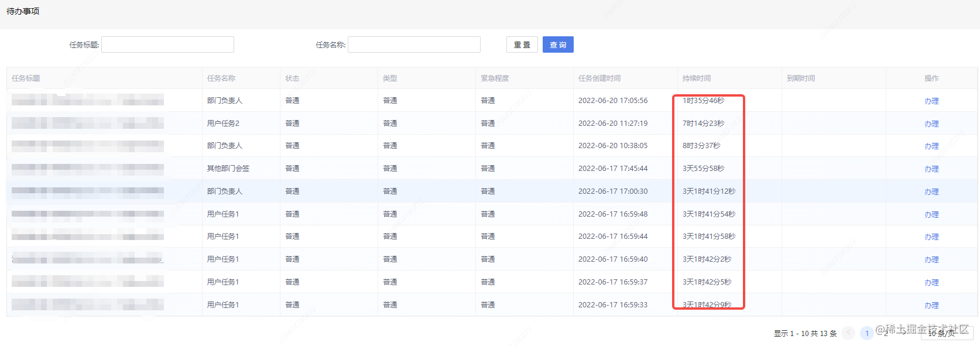Viewport: 980px width, 346px height.
Task: Select 部门负责人 in the 10:38:05 row
Action: [225, 145]
